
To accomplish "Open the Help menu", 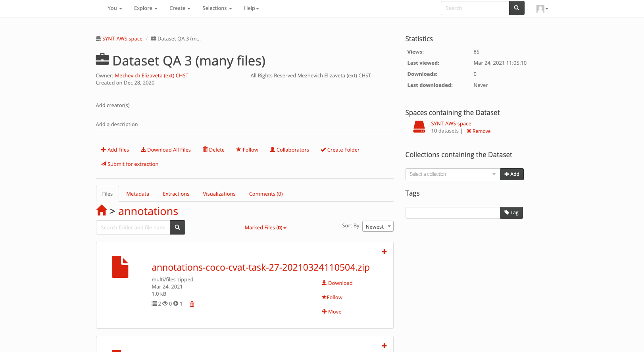I will 251,8.
